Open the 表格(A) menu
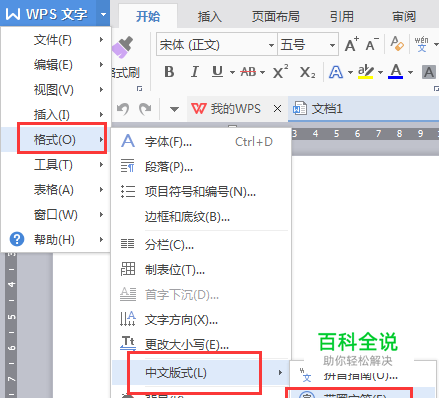The height and width of the screenshot is (398, 439). [x=56, y=190]
